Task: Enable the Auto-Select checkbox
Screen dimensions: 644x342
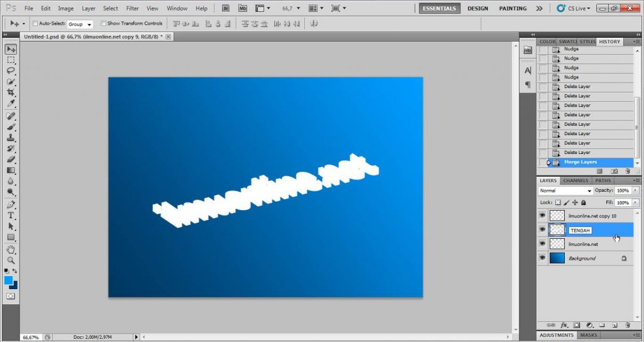Action: tap(35, 23)
